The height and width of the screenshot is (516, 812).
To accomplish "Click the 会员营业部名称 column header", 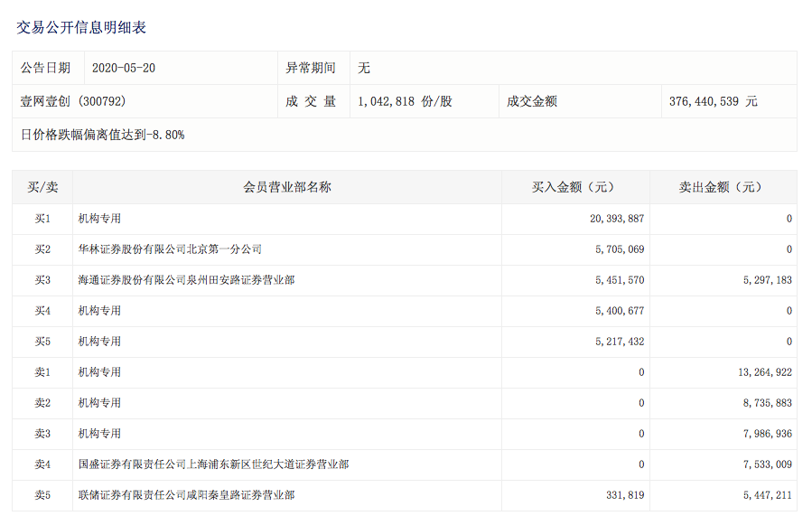I will [286, 187].
